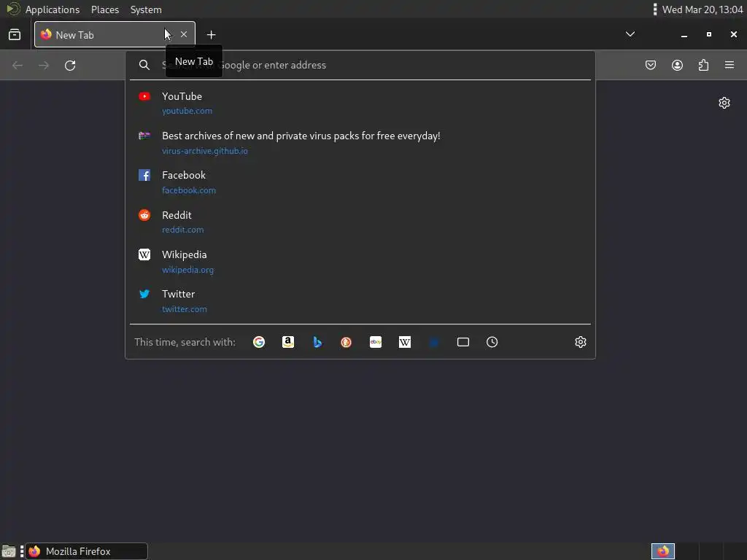Screen dimensions: 747x560
Task: Search this time with Bing
Action: [x=317, y=342]
